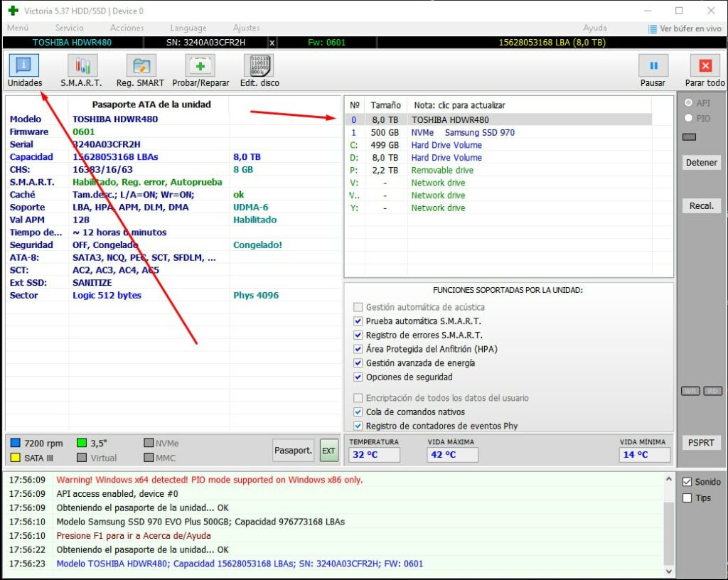This screenshot has height=580, width=728.
Task: Toggle Registro de errores S.M.A.R.T. checkbox
Action: tap(358, 335)
